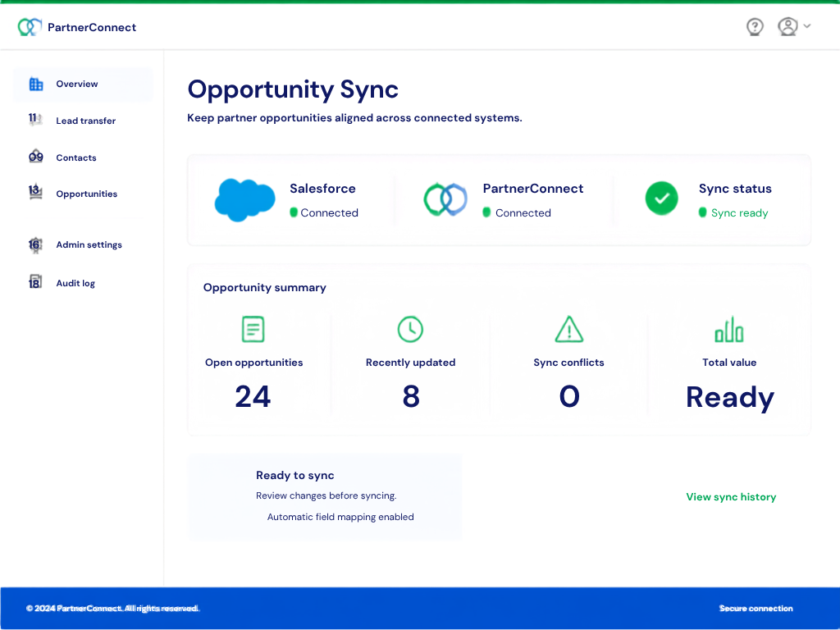This screenshot has width=840, height=630.
Task: Click the Recently updated label
Action: tap(411, 363)
